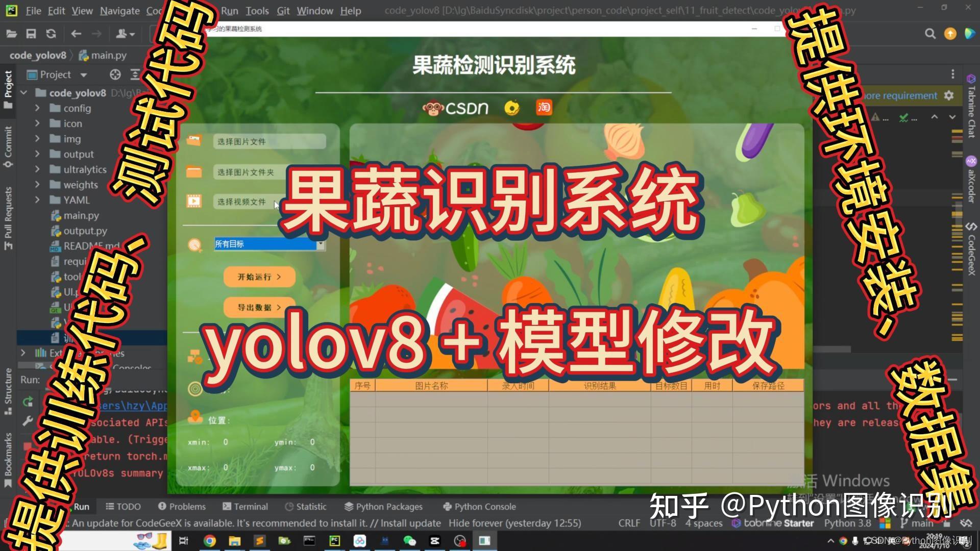Open the Search everywhere magnifier icon

930,34
